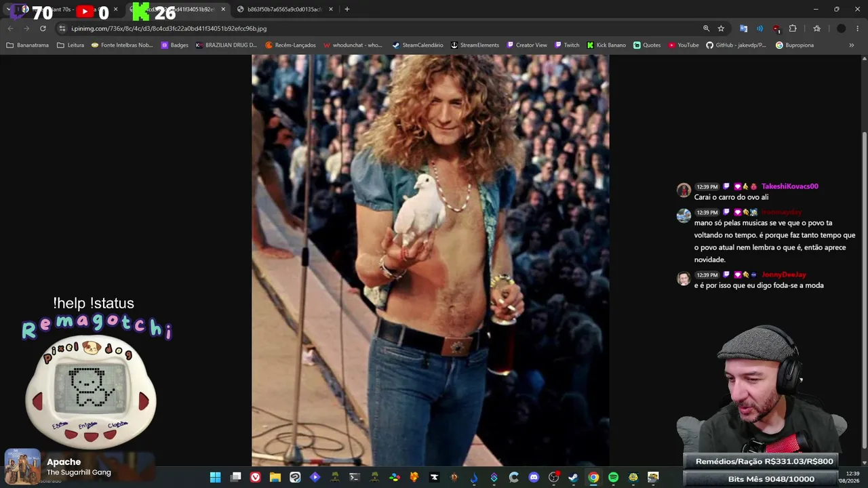Show all bookmarks star button
The height and width of the screenshot is (488, 868).
point(816,28)
